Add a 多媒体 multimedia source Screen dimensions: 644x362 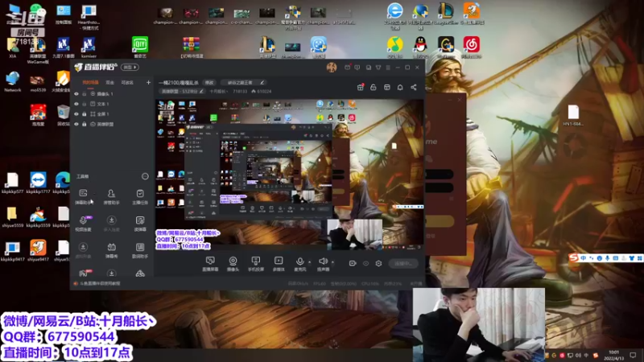[x=279, y=264]
